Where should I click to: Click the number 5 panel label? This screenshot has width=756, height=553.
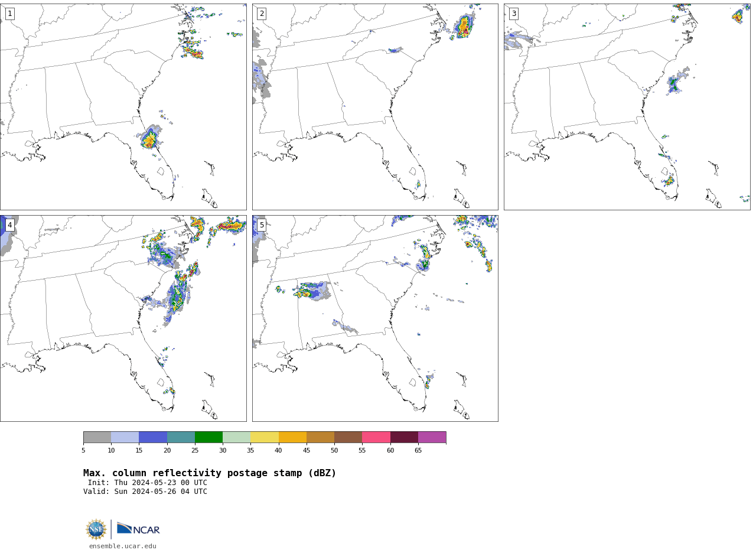tap(262, 225)
